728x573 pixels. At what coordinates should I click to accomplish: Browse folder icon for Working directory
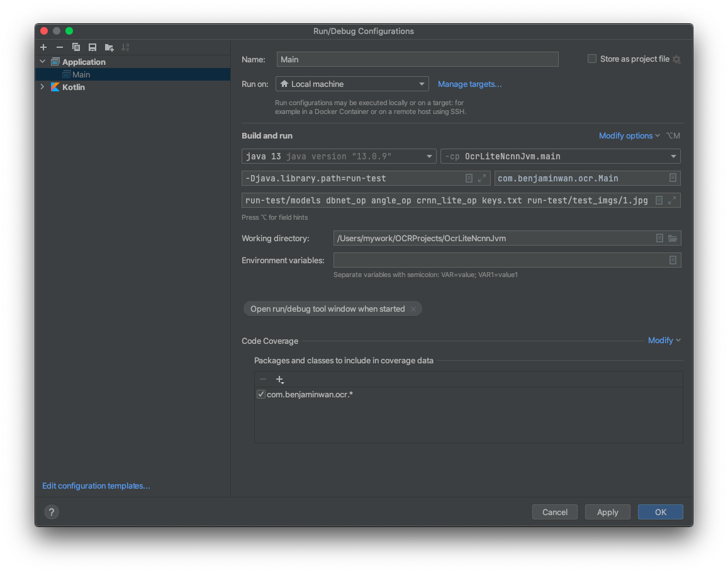coord(673,238)
